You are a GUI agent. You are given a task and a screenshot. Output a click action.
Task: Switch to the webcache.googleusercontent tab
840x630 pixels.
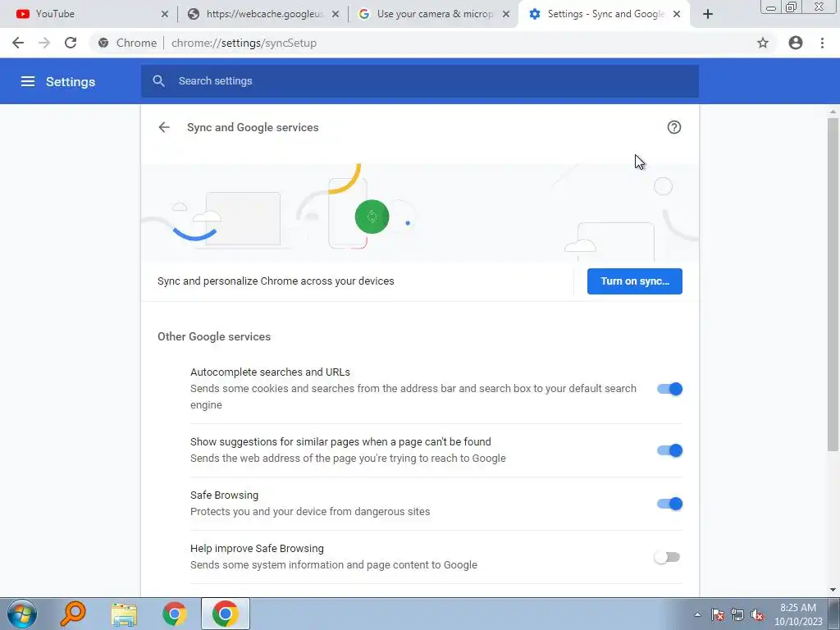pos(262,15)
